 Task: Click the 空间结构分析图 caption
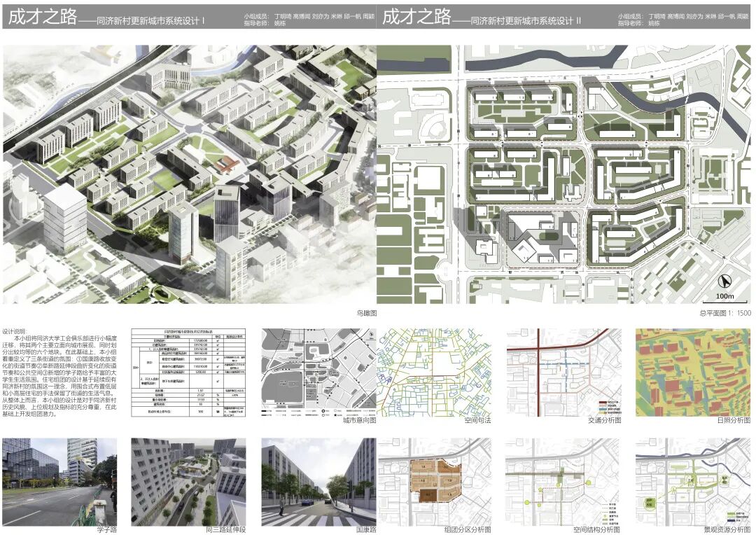coord(597,529)
